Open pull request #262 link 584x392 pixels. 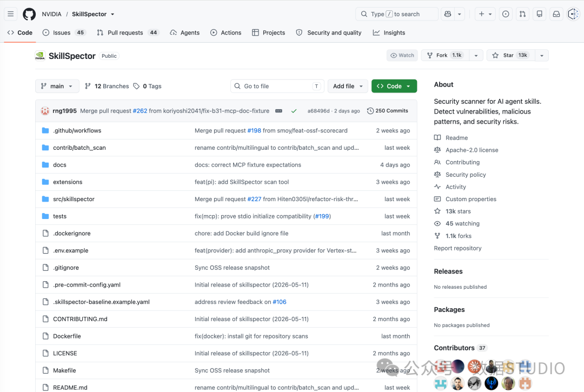pyautogui.click(x=140, y=111)
